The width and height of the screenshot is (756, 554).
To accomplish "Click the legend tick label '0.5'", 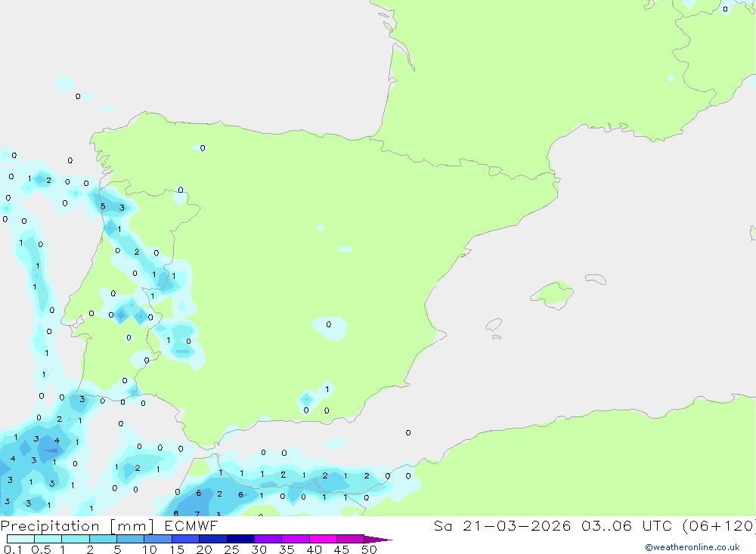I will 41,549.
